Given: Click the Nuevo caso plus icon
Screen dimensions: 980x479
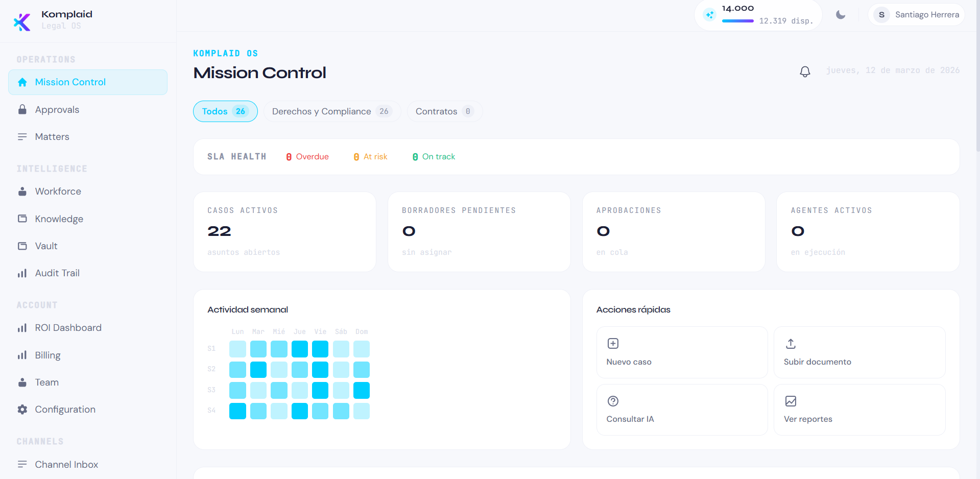Looking at the screenshot, I should tap(613, 344).
